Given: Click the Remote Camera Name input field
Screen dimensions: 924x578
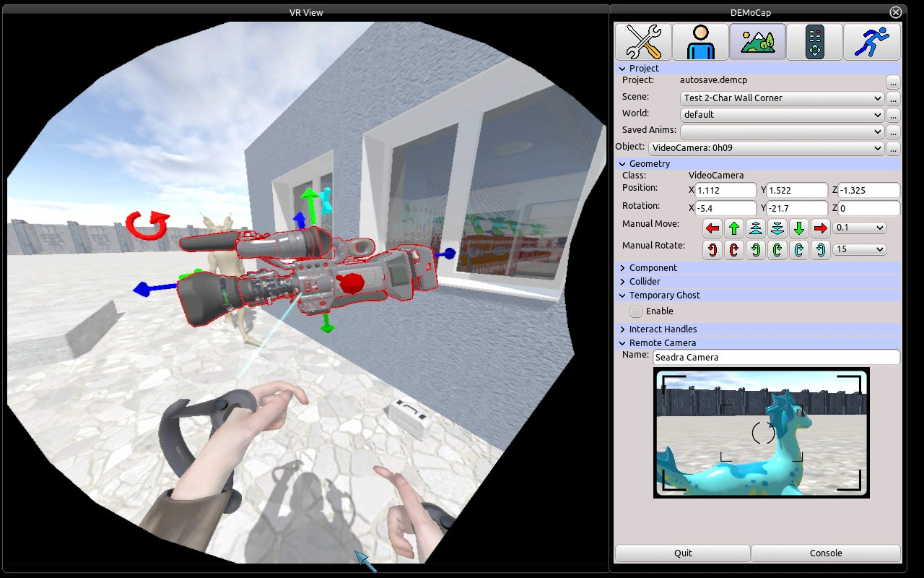Looking at the screenshot, I should (x=776, y=358).
